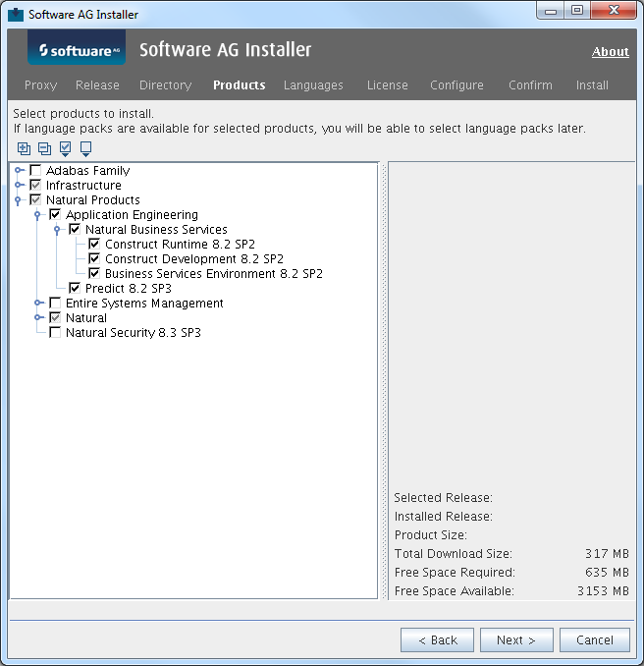644x666 pixels.
Task: Select the Natural Business Services label
Action: pos(156,229)
